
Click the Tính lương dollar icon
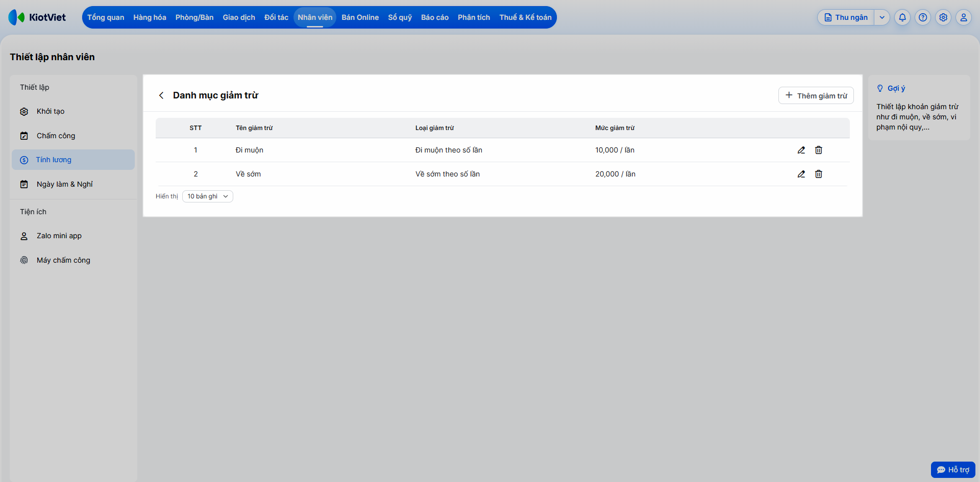tap(24, 160)
